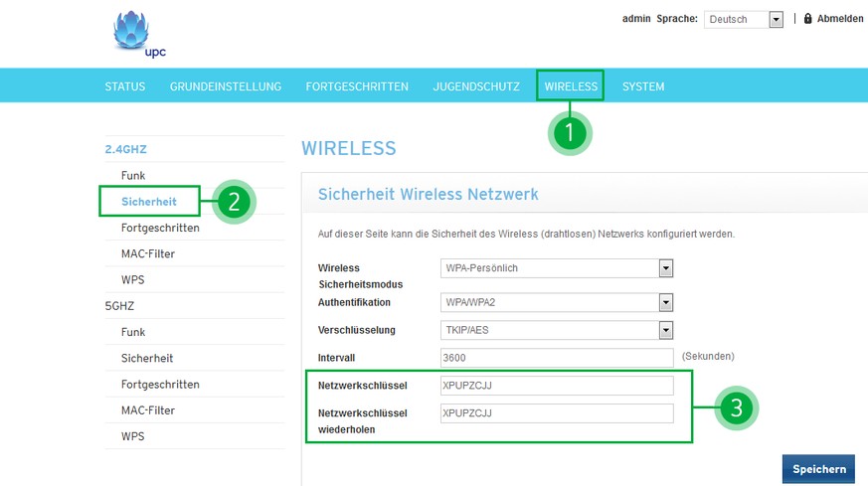868x486 pixels.
Task: Go to the GRUNDEINSTELLUNG tab
Action: [226, 86]
